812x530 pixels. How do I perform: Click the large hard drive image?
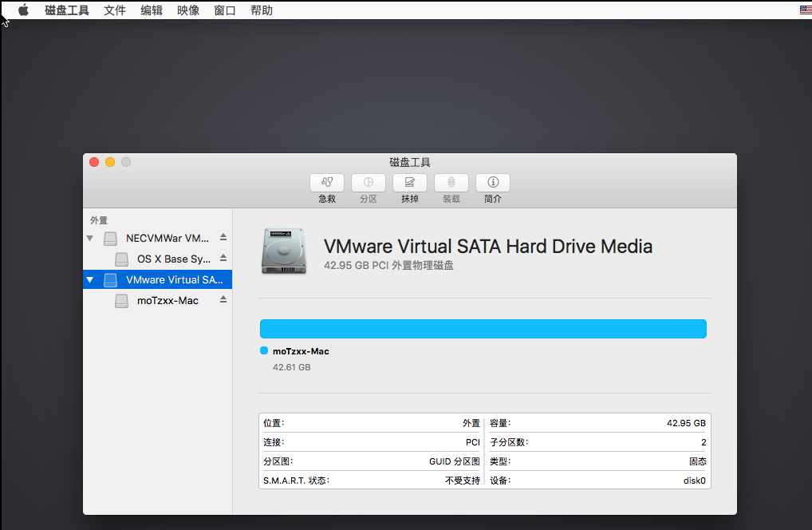pos(284,251)
